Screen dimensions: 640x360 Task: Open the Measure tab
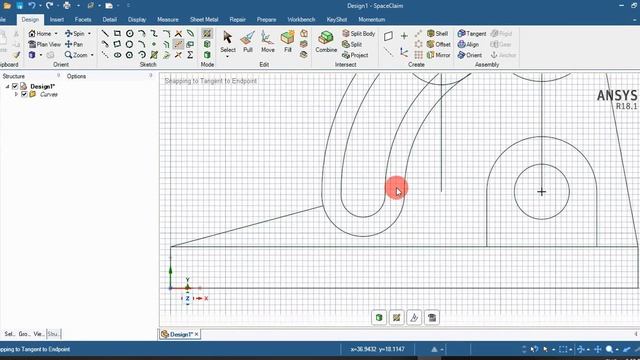pyautogui.click(x=168, y=20)
